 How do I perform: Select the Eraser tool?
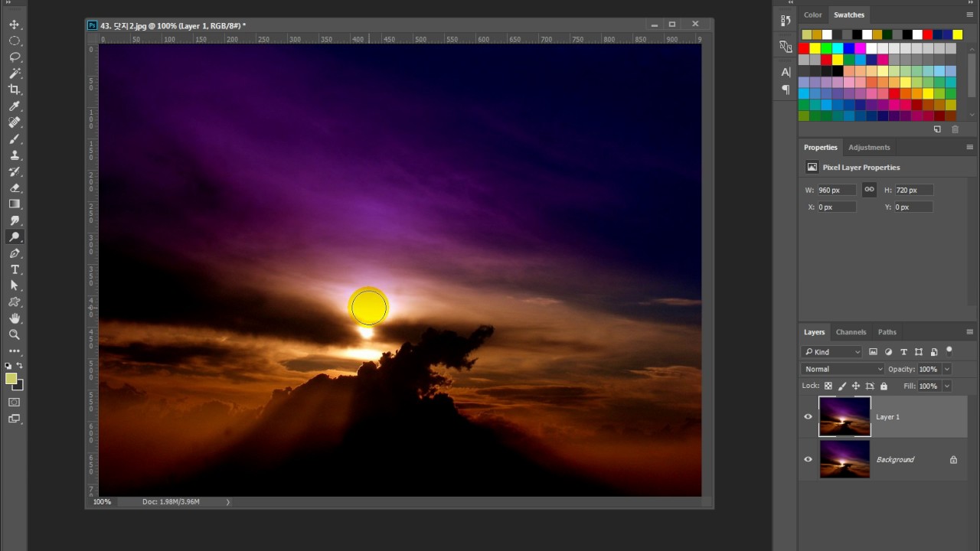[15, 187]
